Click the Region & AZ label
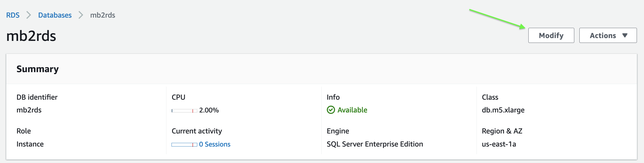The image size is (644, 163). click(502, 131)
